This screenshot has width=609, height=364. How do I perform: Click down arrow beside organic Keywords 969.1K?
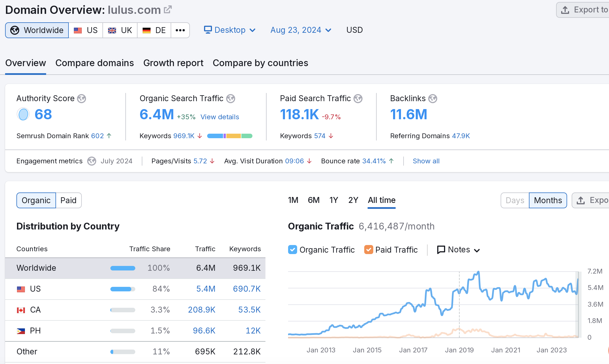(200, 136)
